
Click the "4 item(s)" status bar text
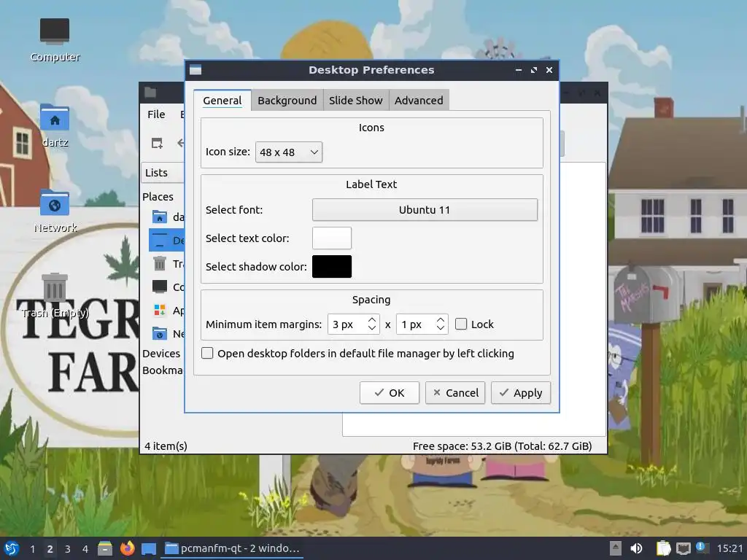pos(166,446)
